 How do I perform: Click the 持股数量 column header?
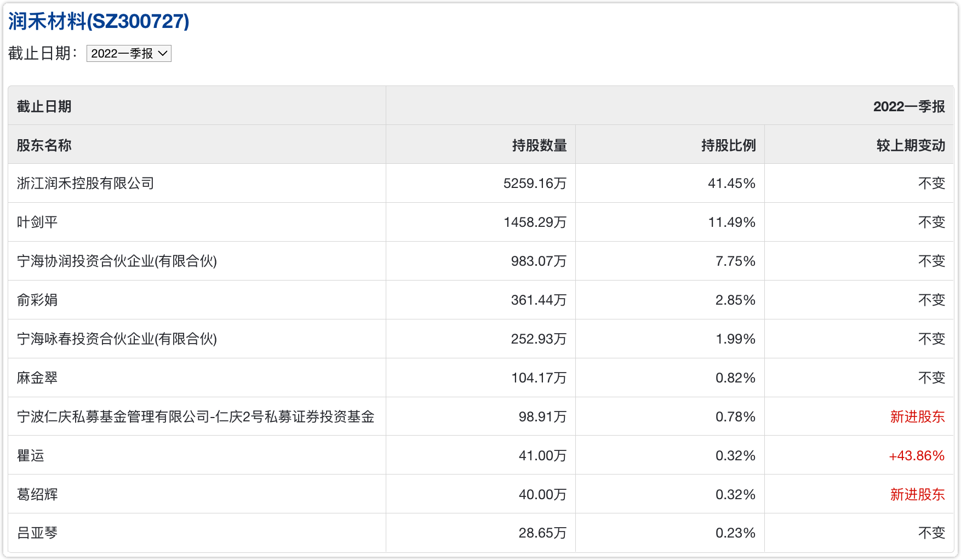pyautogui.click(x=539, y=145)
